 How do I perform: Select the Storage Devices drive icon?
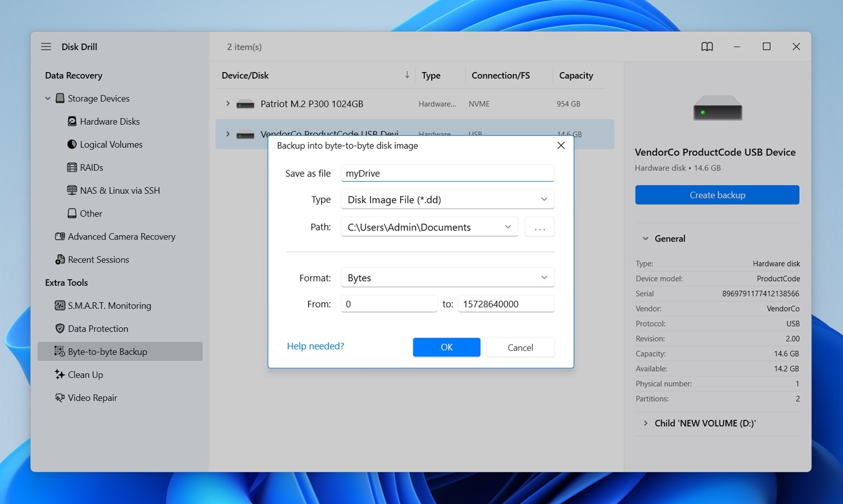[x=60, y=98]
